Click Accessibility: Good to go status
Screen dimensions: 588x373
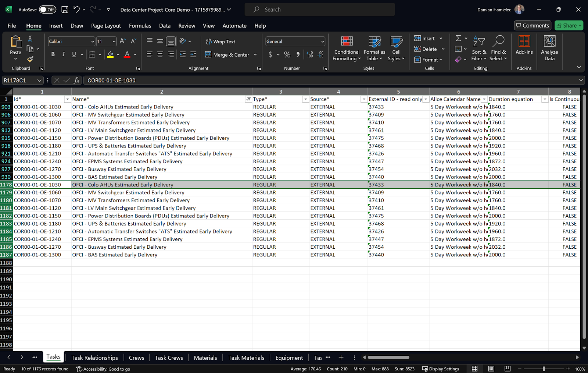tap(103, 369)
